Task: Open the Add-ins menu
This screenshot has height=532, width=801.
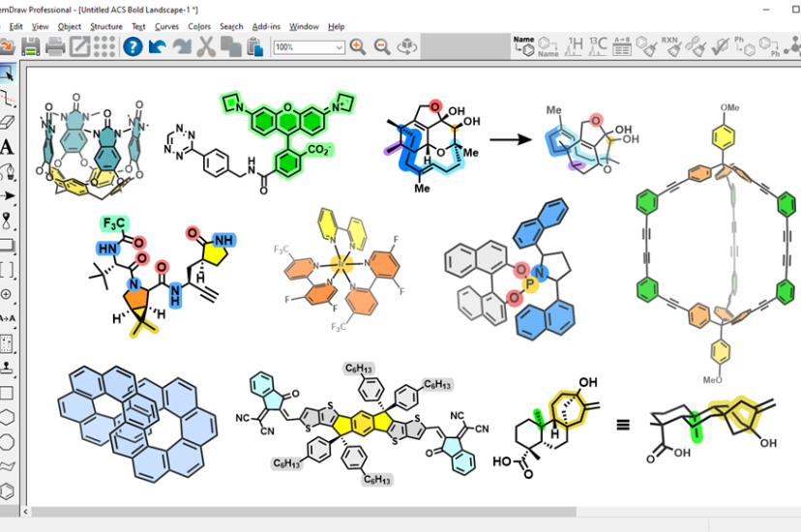Action: tap(266, 26)
